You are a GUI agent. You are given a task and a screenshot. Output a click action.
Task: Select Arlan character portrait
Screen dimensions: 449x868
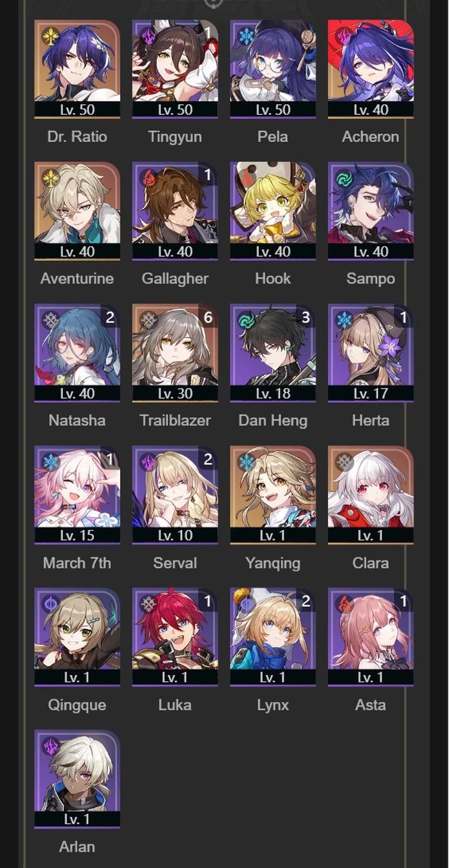[x=77, y=779]
